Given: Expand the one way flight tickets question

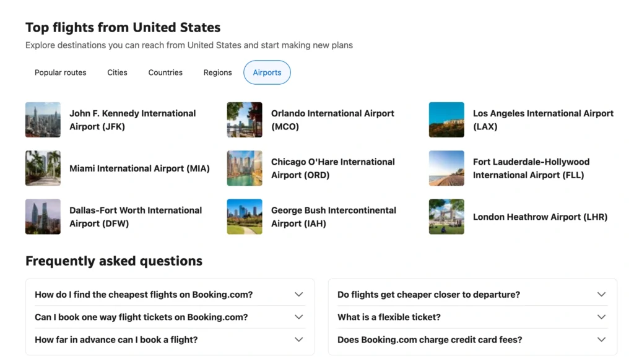Looking at the screenshot, I should coord(170,317).
